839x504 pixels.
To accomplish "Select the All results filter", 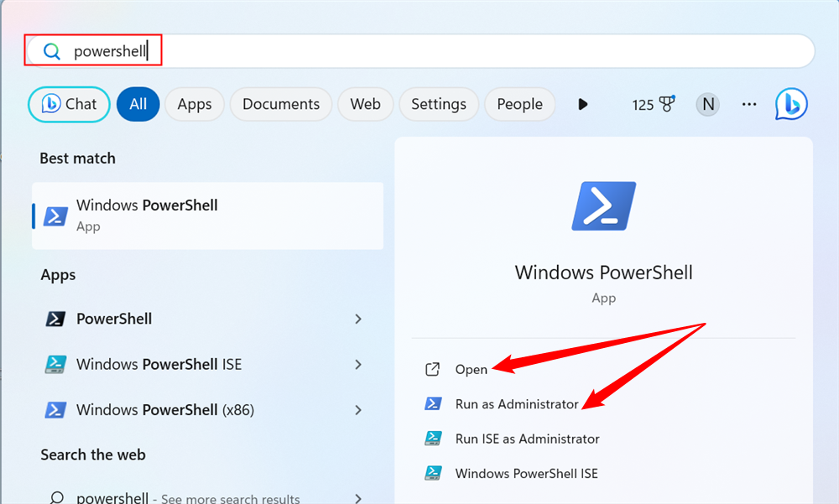I will coord(138,104).
